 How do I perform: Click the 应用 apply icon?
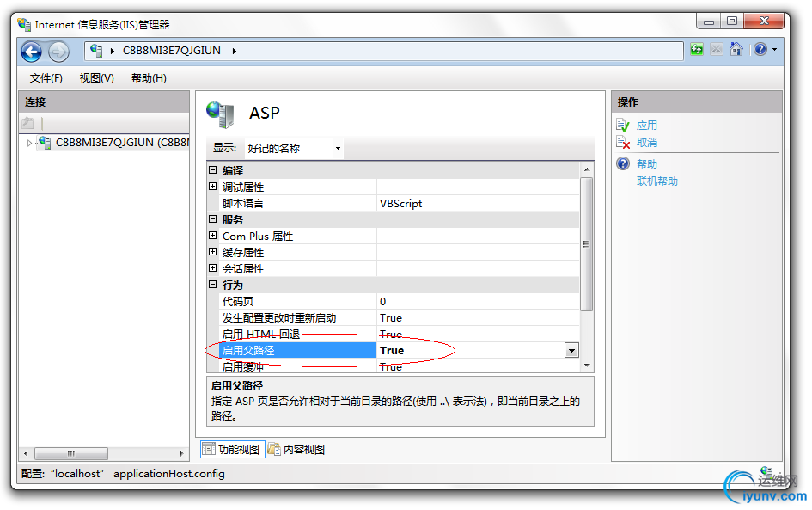[x=623, y=125]
